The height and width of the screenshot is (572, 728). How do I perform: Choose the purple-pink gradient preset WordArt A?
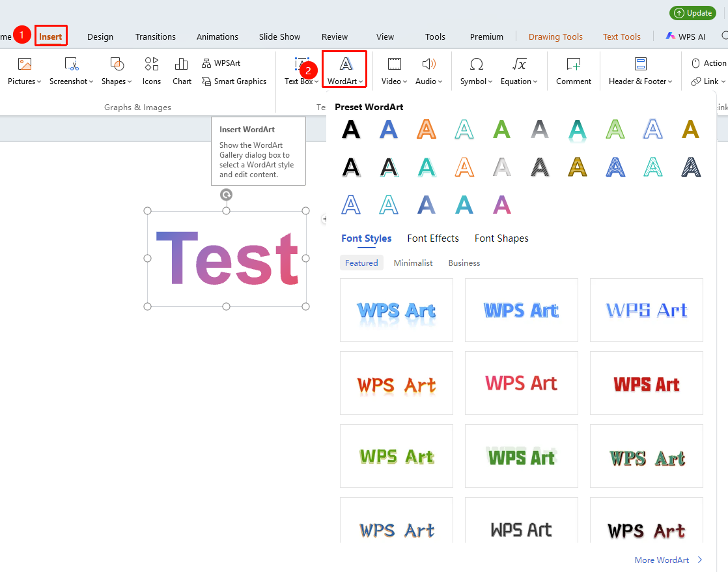[502, 205]
